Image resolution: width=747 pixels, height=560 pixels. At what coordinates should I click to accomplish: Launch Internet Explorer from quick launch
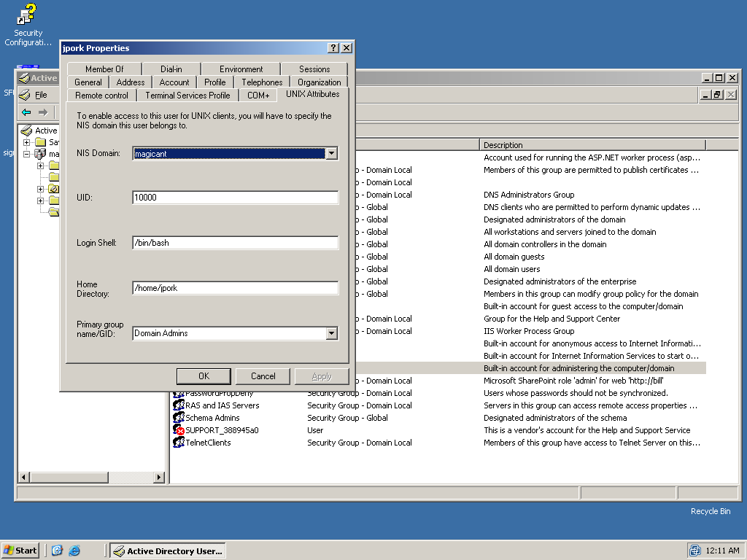74,551
